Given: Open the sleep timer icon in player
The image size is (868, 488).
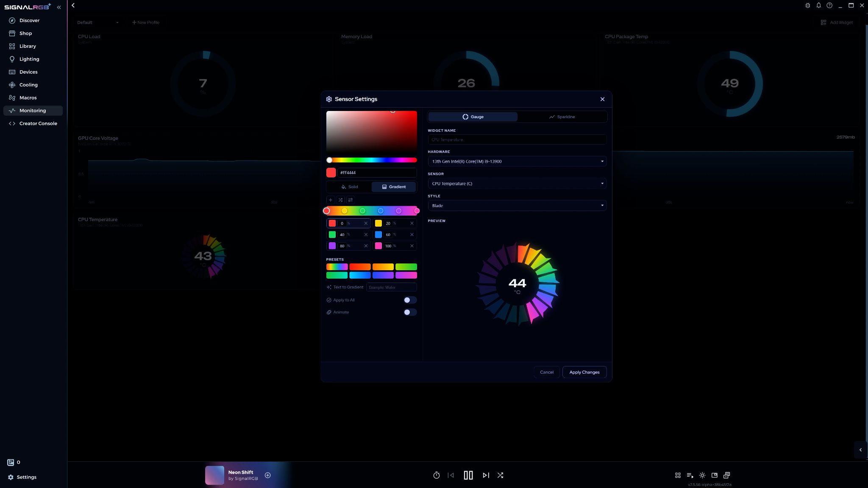Looking at the screenshot, I should [437, 475].
